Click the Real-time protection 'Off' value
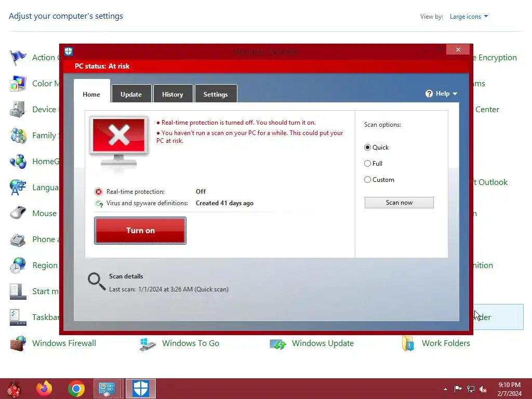The height and width of the screenshot is (399, 532). pyautogui.click(x=201, y=192)
